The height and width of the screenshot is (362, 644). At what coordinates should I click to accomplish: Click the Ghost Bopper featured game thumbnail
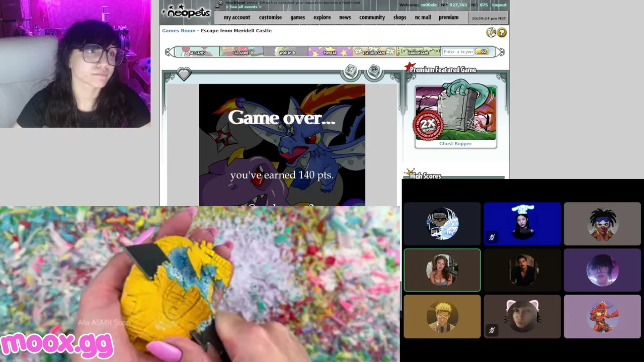coord(455,113)
